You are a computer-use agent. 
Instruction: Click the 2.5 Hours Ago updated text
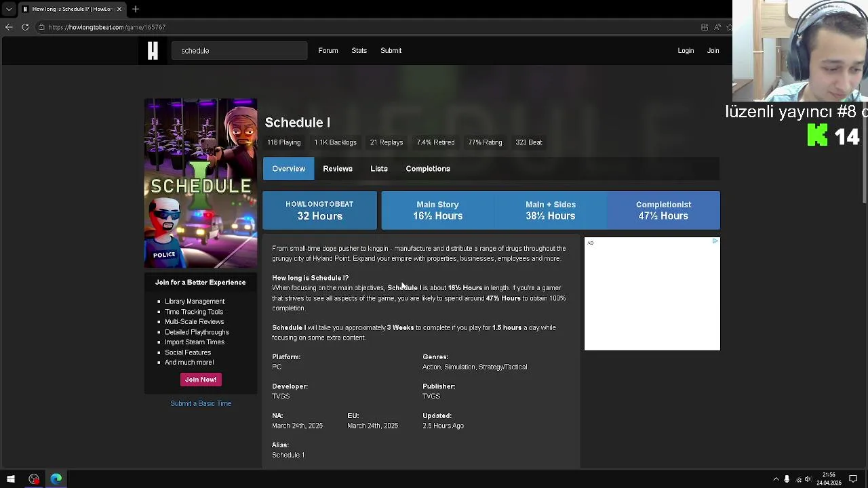click(443, 426)
